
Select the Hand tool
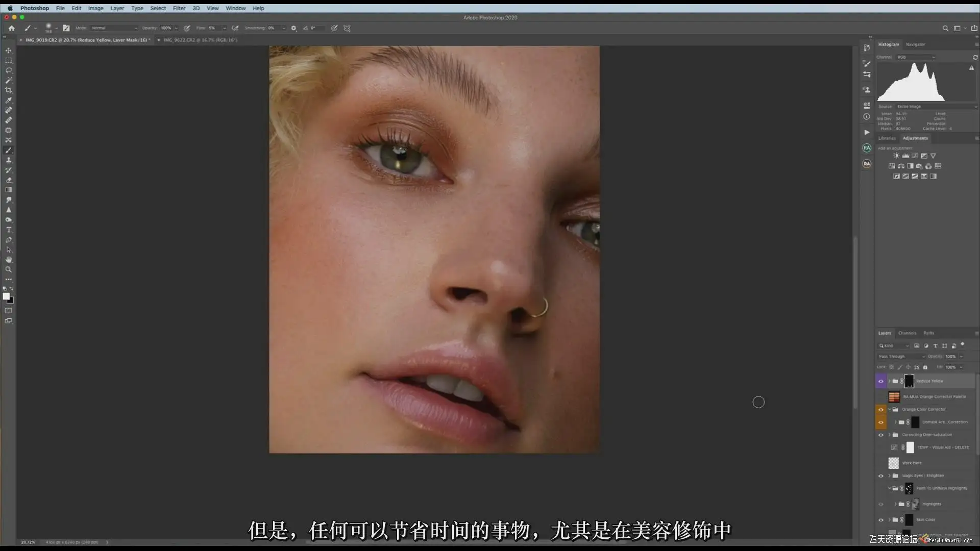point(8,260)
